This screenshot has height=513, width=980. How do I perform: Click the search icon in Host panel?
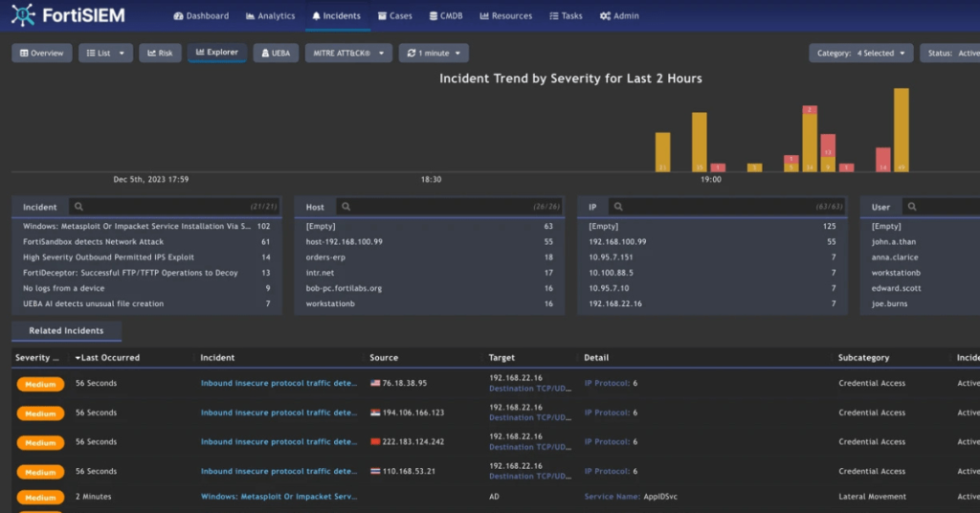[345, 206]
